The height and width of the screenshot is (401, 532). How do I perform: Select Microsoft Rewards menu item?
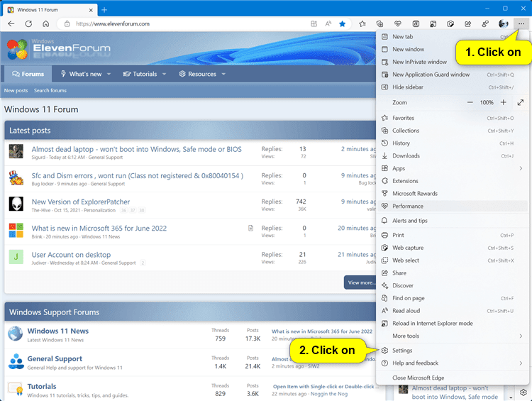453,193
